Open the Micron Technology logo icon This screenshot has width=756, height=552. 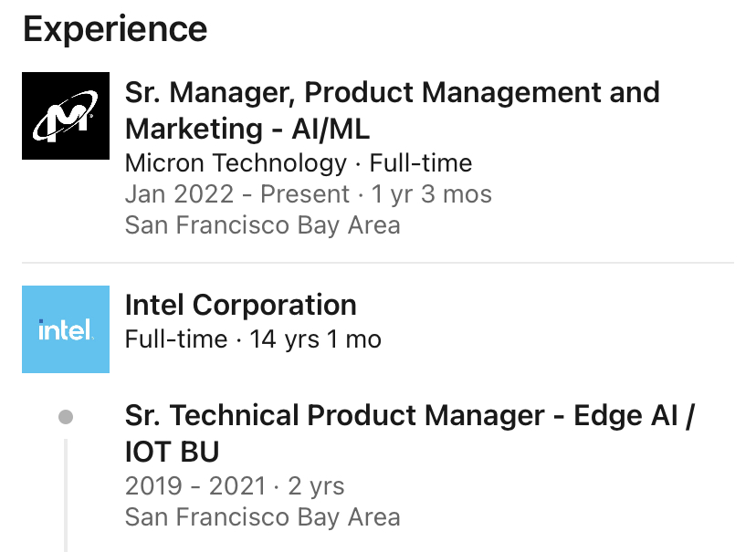coord(66,116)
